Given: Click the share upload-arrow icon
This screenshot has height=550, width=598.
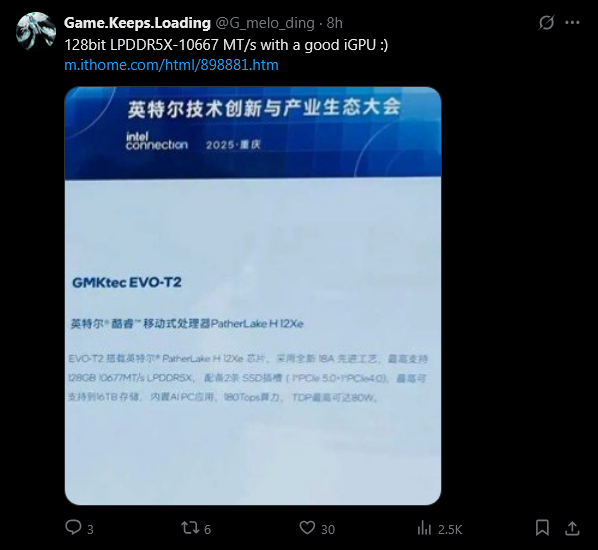Looking at the screenshot, I should point(572,528).
